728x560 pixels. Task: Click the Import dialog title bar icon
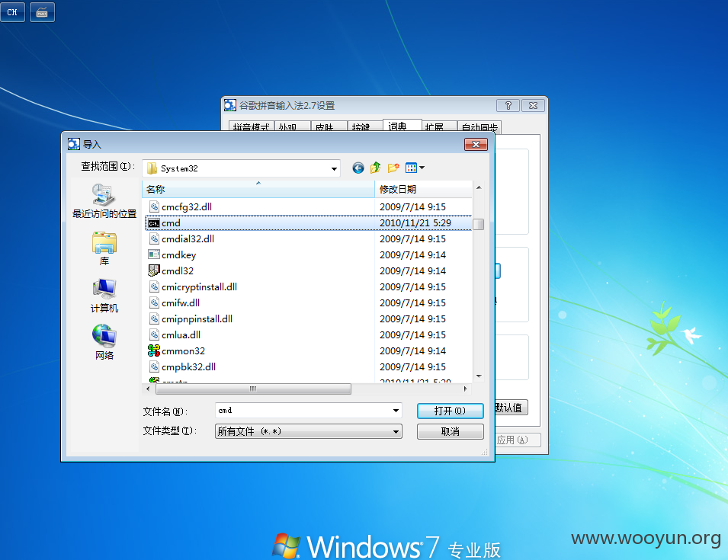(x=73, y=144)
